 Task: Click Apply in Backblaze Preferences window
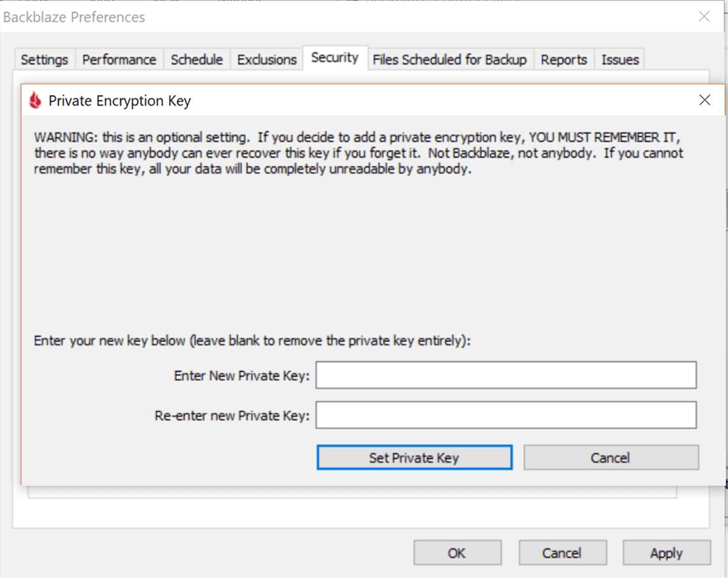[x=667, y=553]
